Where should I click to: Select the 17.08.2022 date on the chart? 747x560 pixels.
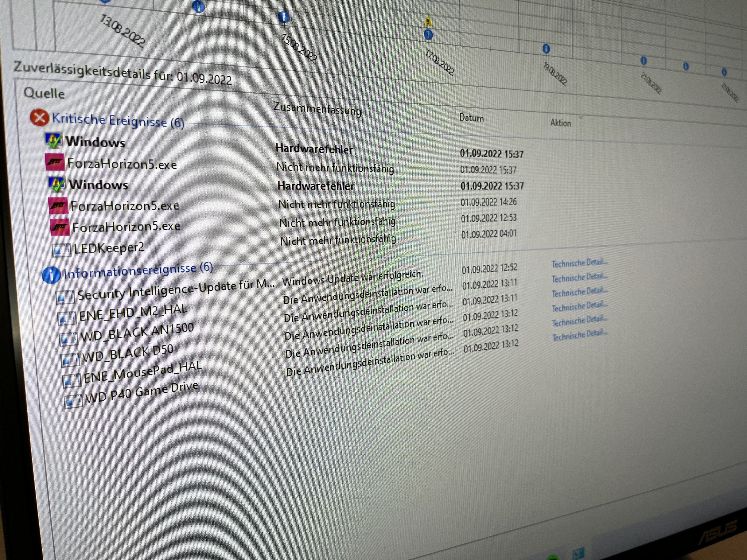click(439, 62)
